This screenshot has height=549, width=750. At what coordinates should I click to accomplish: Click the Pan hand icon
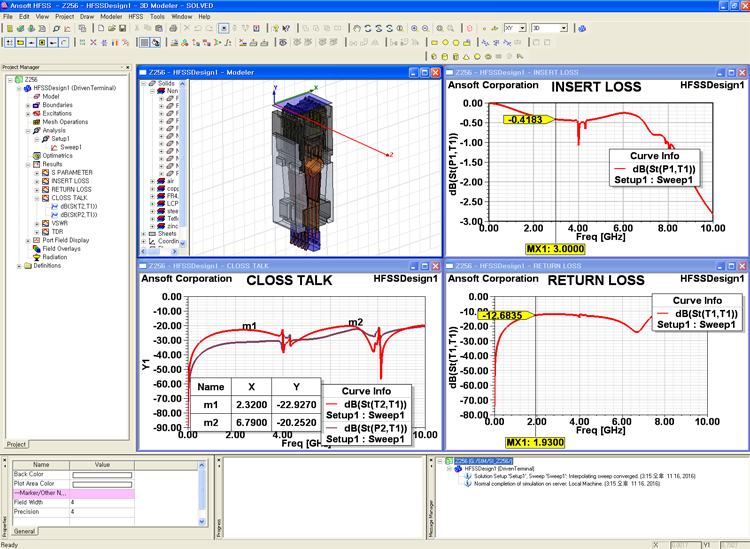[357, 29]
